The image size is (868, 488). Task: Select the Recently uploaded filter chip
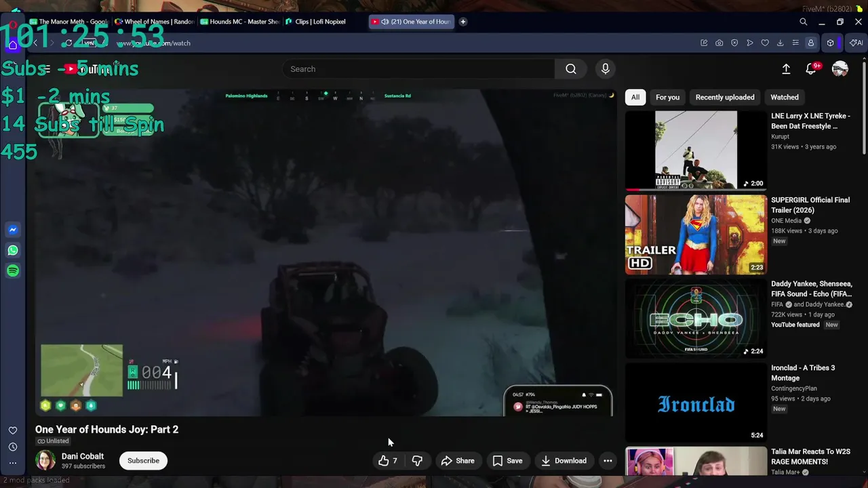pos(725,97)
